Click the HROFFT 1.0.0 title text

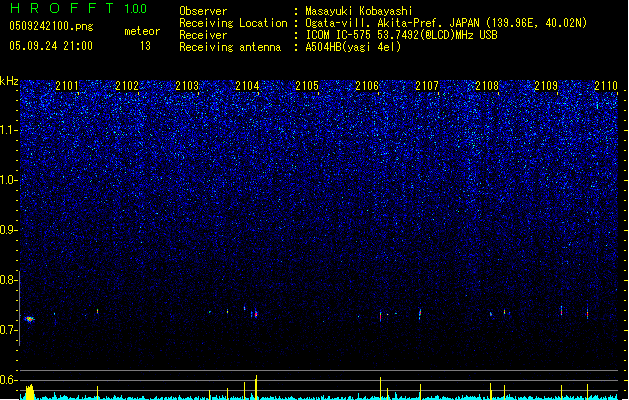[79, 8]
